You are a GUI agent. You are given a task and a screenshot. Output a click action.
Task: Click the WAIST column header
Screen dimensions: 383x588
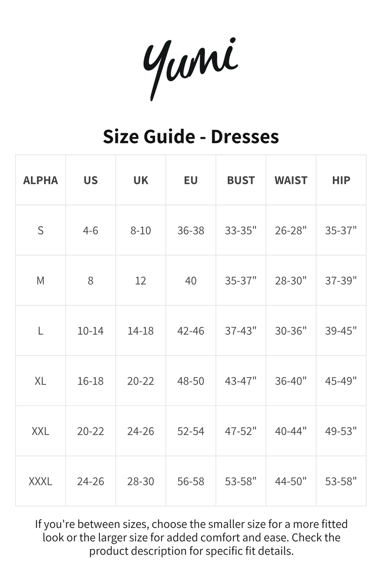coord(291,180)
